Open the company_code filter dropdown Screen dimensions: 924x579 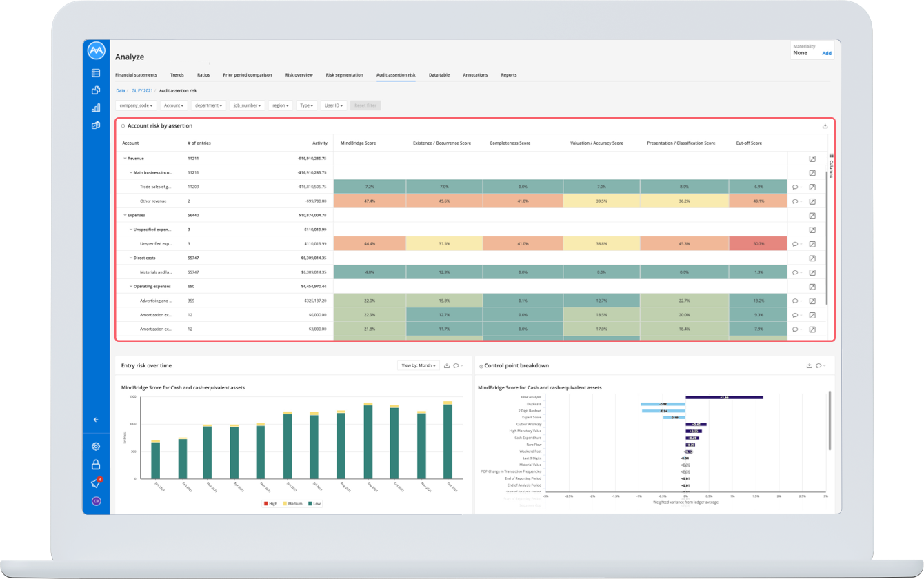[x=137, y=105]
